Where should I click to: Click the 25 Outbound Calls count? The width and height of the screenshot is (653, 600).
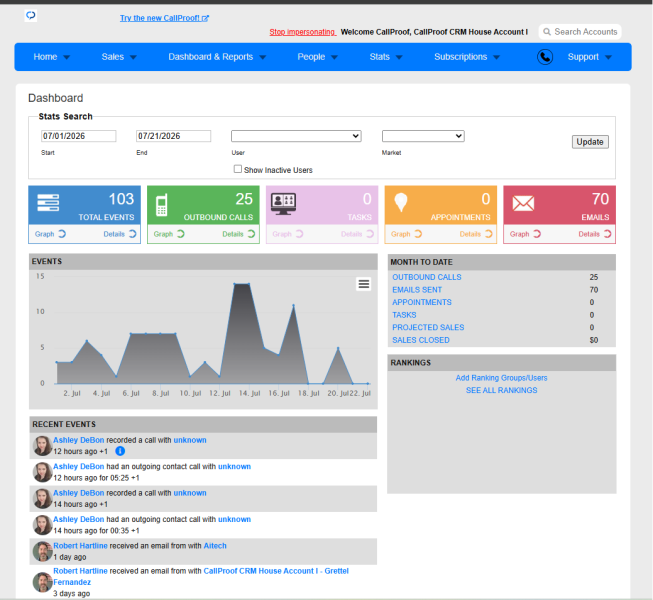(244, 199)
